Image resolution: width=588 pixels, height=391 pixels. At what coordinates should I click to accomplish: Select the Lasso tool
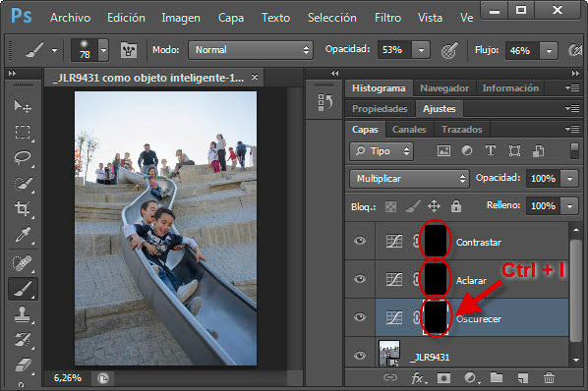coord(23,157)
